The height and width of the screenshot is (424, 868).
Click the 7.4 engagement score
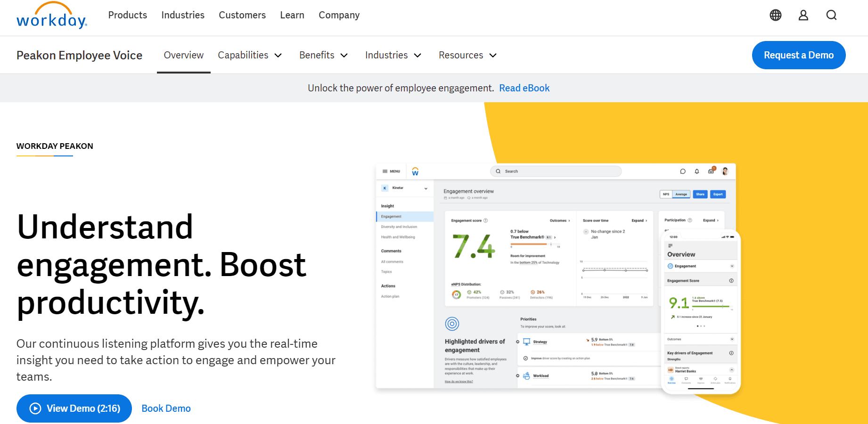pos(474,246)
